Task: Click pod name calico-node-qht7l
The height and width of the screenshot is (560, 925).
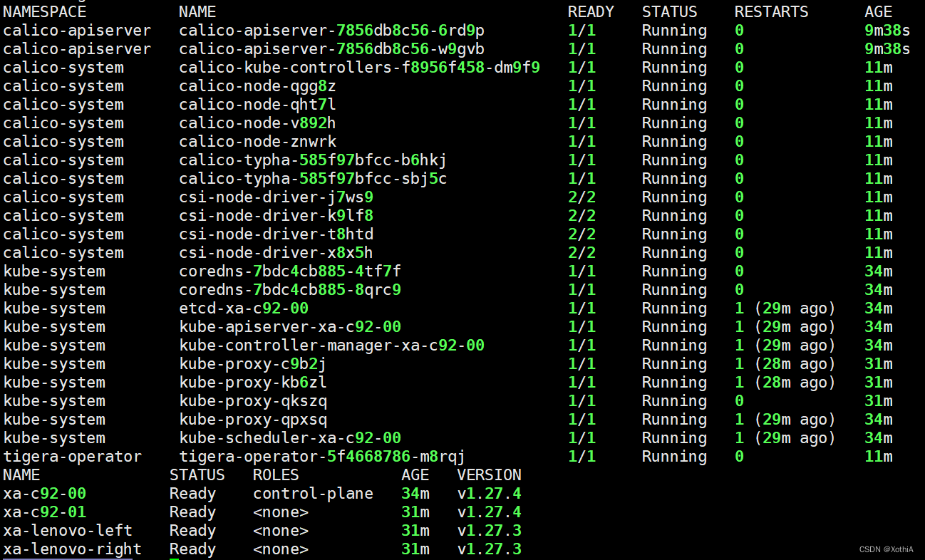Action: (x=257, y=105)
